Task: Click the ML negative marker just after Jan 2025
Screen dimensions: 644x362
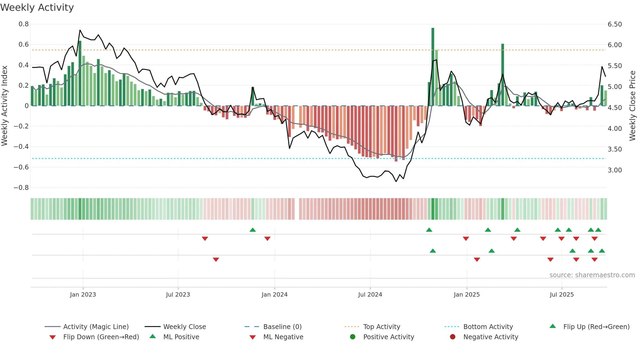Action: point(477,260)
